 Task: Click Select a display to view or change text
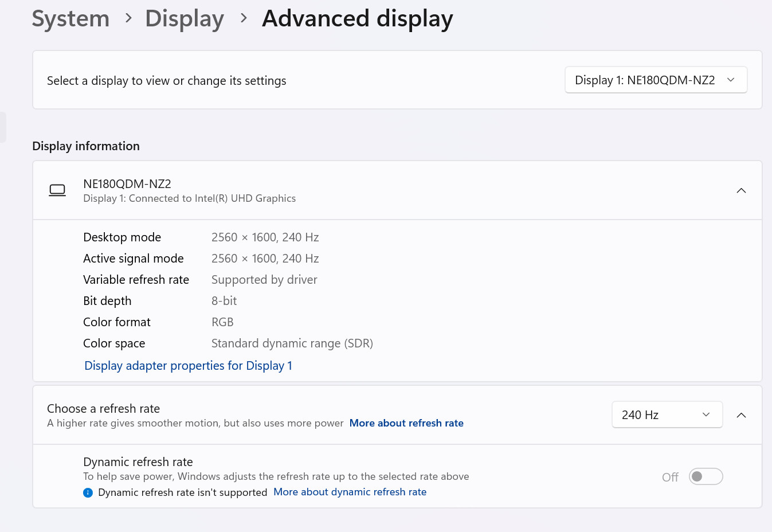166,81
